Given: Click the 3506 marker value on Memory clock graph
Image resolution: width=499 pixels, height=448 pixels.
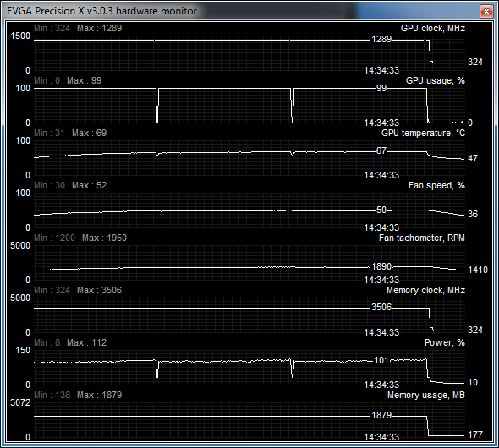Looking at the screenshot, I should pyautogui.click(x=381, y=308).
